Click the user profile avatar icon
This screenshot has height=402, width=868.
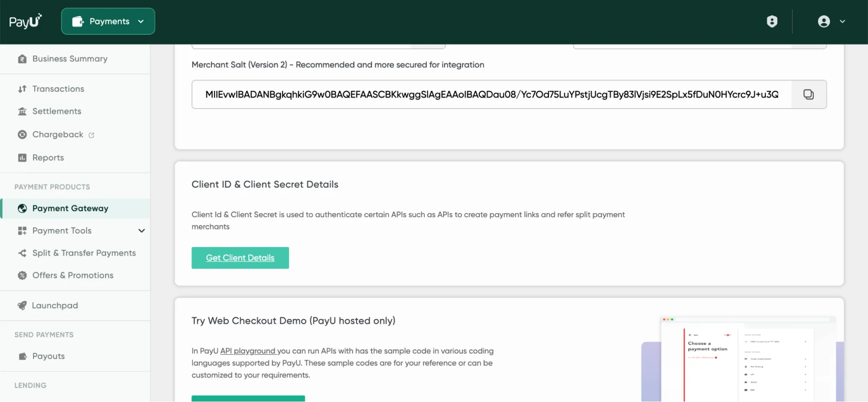(x=824, y=21)
